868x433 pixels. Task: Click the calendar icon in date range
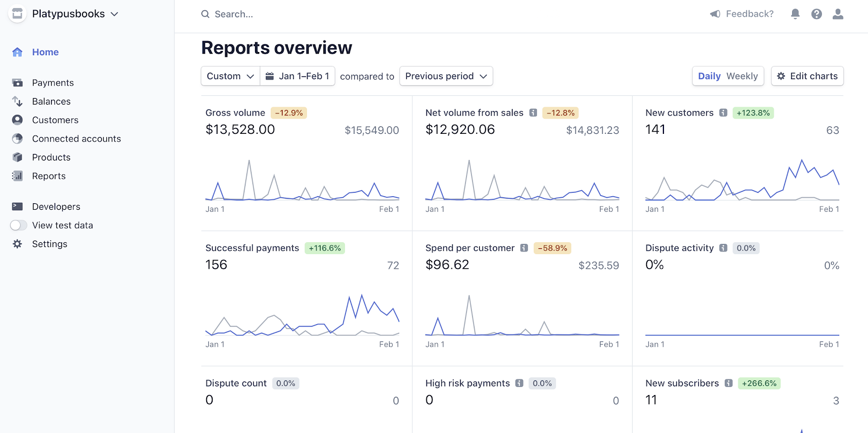[270, 76]
